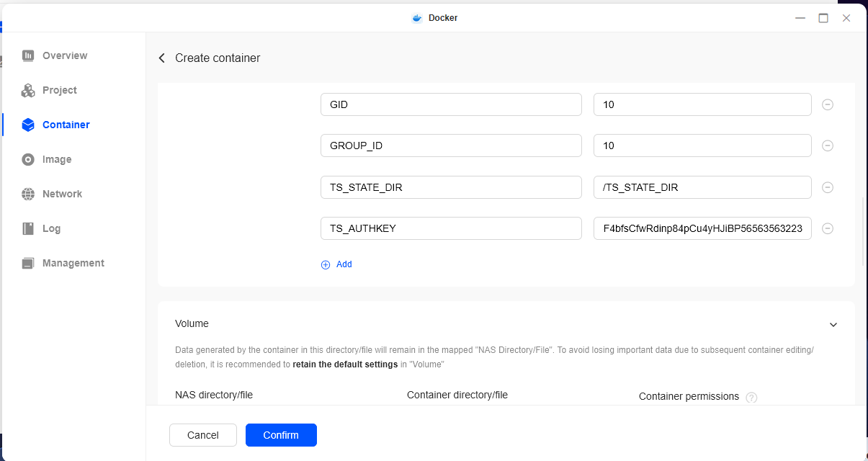Screen dimensions: 868x461
Task: Cancel container creation
Action: [x=202, y=434]
